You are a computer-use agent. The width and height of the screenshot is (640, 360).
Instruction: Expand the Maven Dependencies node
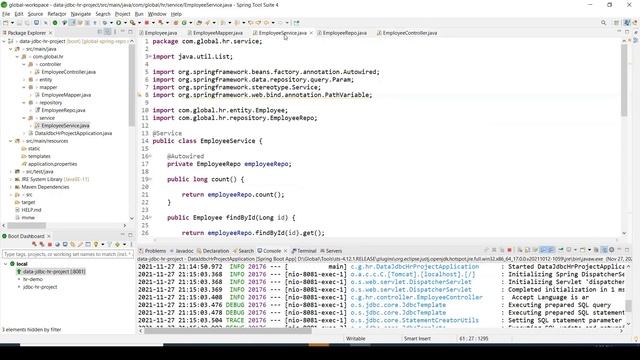tap(11, 187)
